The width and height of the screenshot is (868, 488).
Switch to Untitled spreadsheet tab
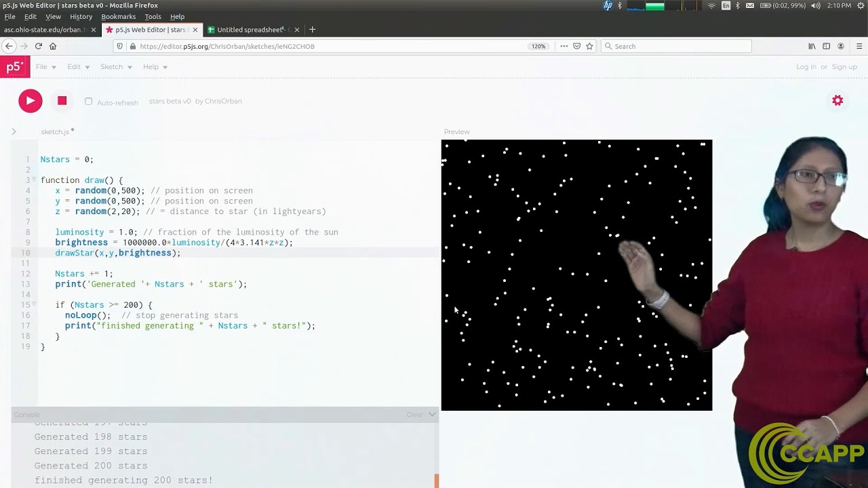coord(249,30)
